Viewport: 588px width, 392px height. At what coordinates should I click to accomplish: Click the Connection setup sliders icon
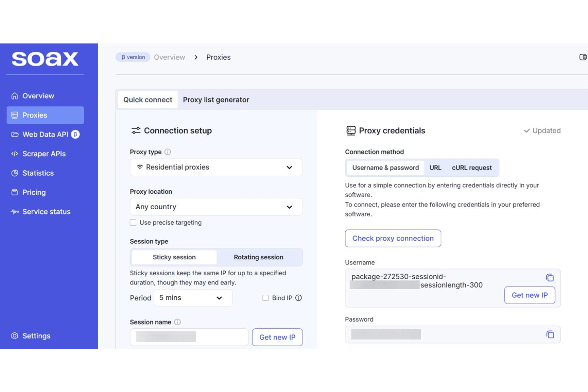coord(136,131)
